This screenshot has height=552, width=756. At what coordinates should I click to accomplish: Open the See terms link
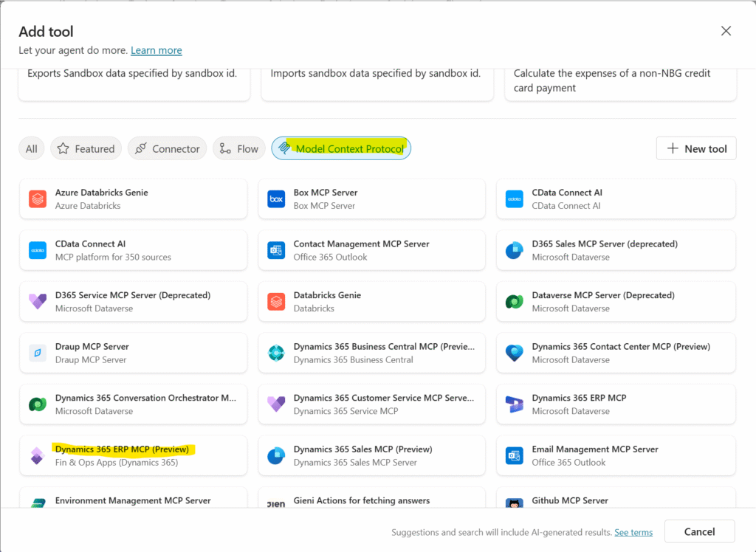tap(633, 532)
